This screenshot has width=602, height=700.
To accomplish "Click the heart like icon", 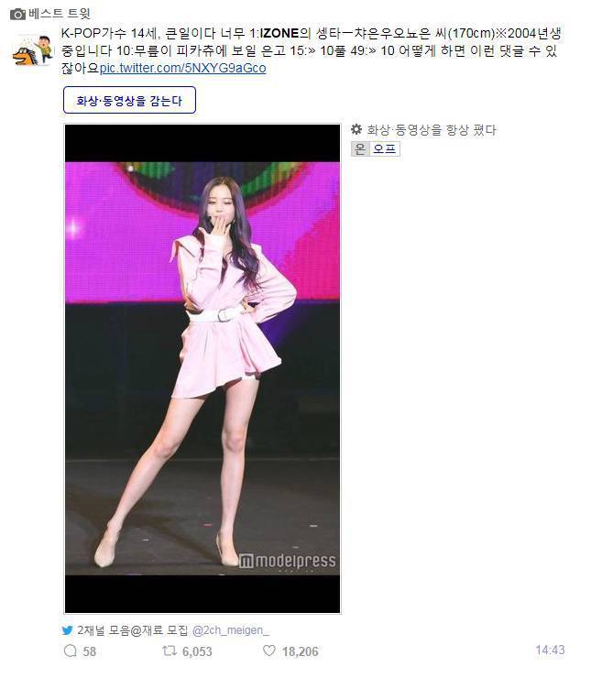I will pyautogui.click(x=268, y=651).
